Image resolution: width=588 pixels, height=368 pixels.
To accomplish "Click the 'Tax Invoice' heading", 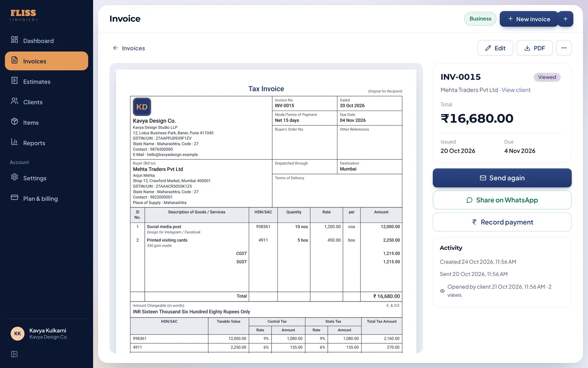I will [x=266, y=89].
